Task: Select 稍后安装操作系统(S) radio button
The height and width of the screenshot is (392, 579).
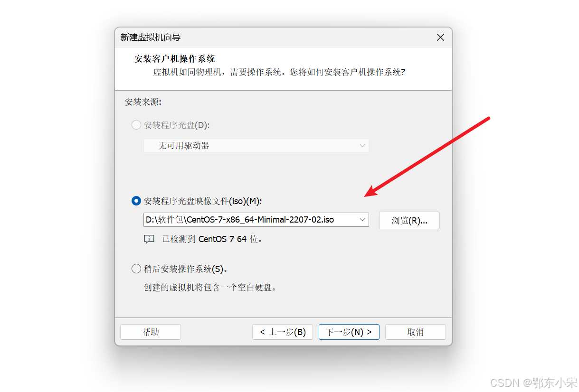Action: 136,269
